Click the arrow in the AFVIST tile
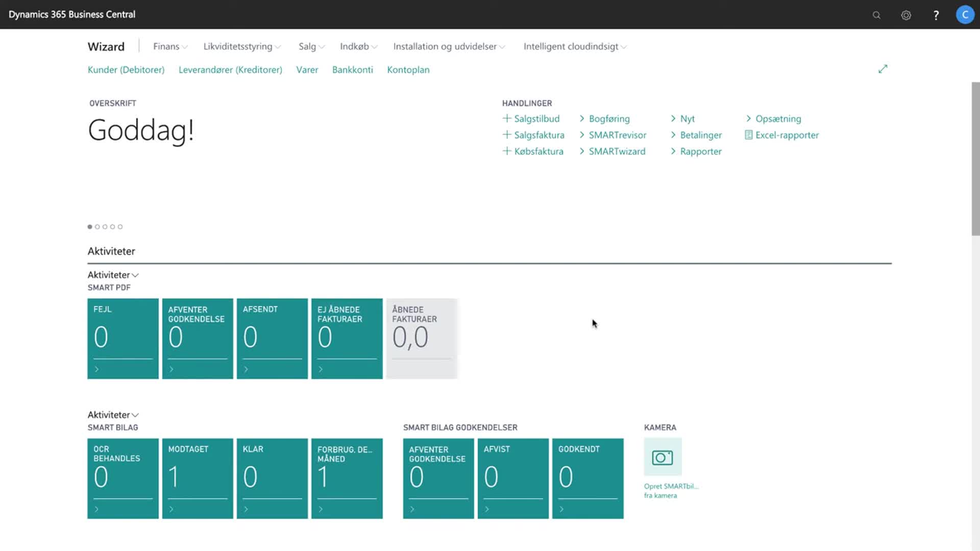This screenshot has width=980, height=551. pyautogui.click(x=487, y=509)
